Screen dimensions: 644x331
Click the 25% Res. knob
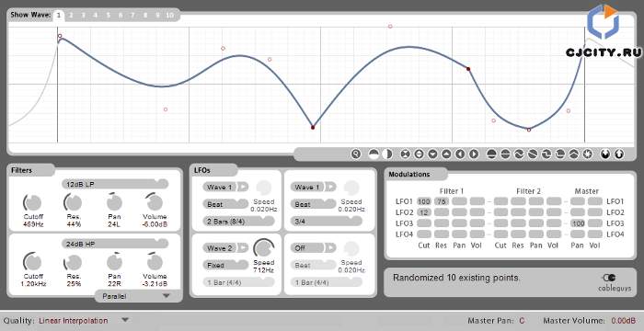(x=74, y=262)
